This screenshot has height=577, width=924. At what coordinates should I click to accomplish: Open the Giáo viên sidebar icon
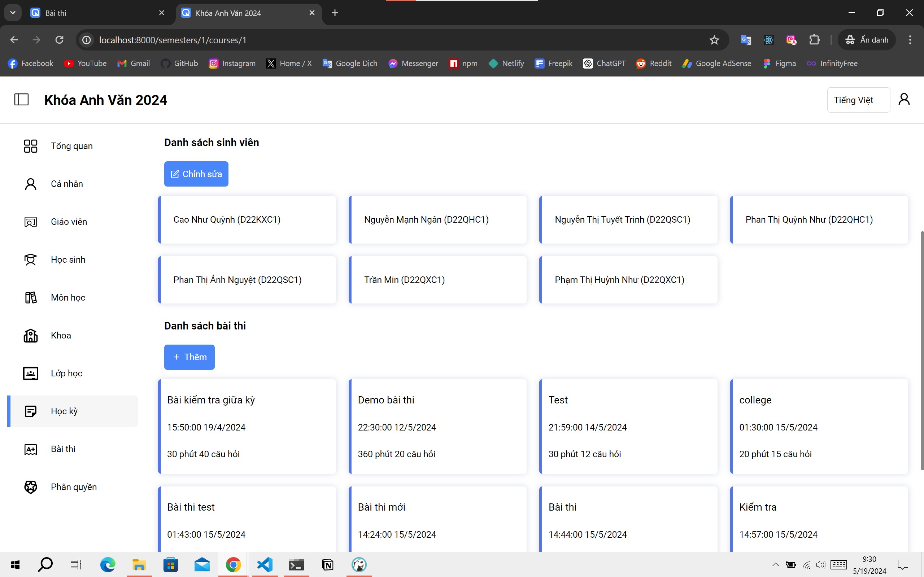coord(31,222)
